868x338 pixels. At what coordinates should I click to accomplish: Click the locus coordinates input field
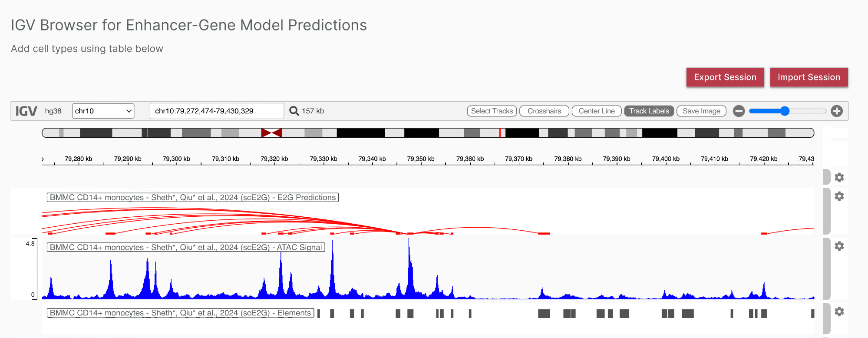tap(216, 111)
